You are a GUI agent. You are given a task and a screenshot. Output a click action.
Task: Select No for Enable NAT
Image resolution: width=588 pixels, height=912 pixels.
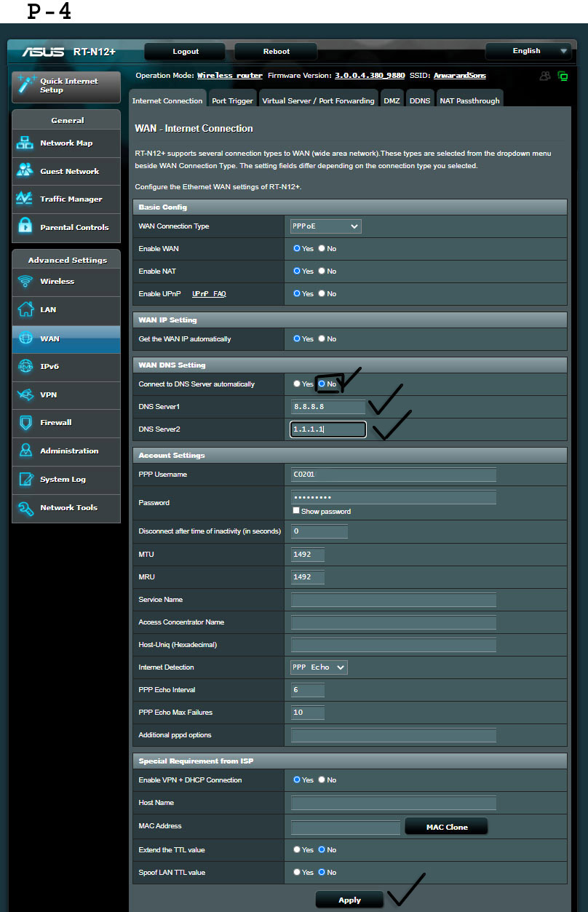322,271
